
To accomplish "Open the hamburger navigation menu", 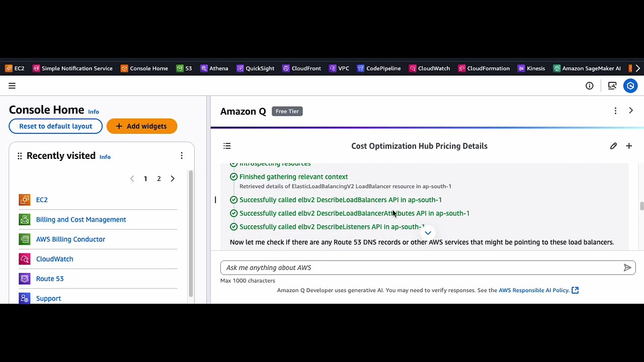I will [x=12, y=86].
